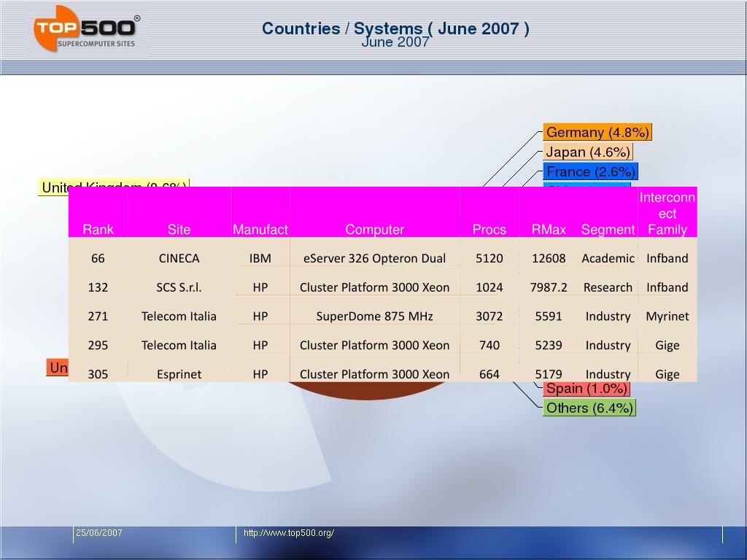Select Cluster Platform 3000 Xeon in row 295
Image resolution: width=747 pixels, height=560 pixels.
[374, 345]
